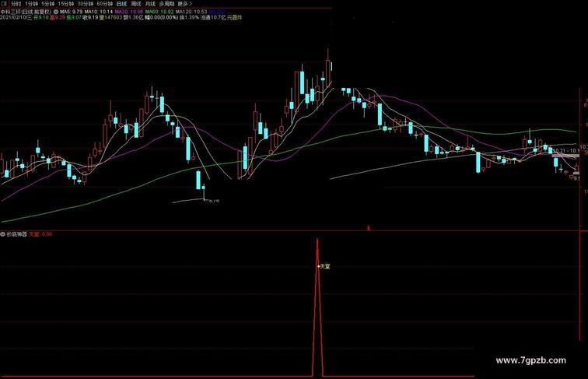
Task: Switch to the 分时 chart tab
Action: point(16,4)
